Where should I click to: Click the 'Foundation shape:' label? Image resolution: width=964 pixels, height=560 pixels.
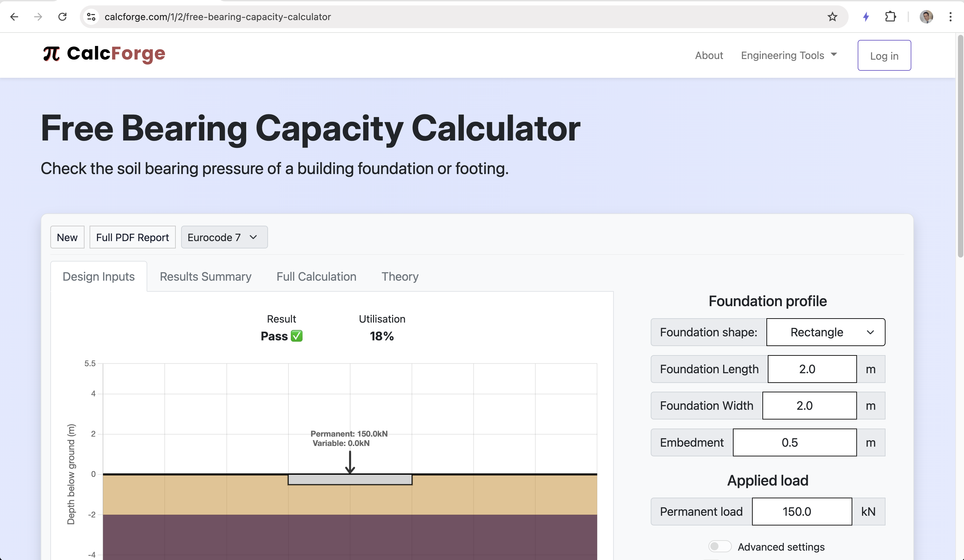coord(708,332)
